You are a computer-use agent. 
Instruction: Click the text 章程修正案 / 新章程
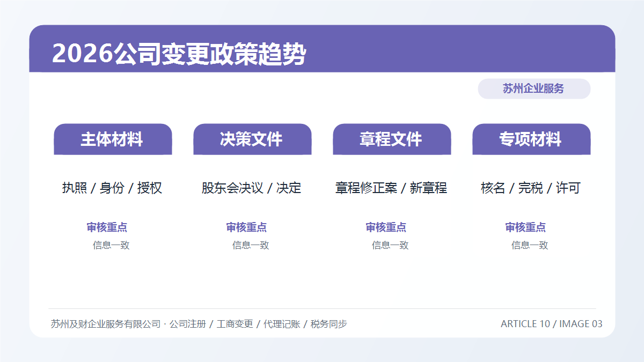point(391,188)
